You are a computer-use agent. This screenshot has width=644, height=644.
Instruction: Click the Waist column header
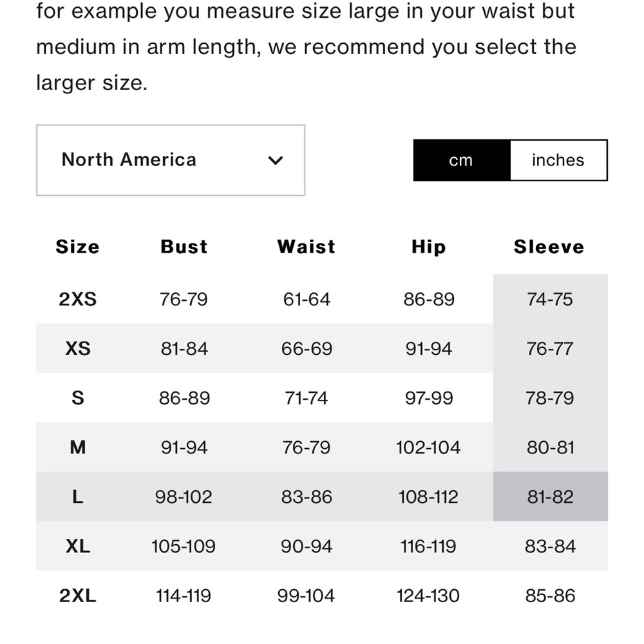click(306, 247)
